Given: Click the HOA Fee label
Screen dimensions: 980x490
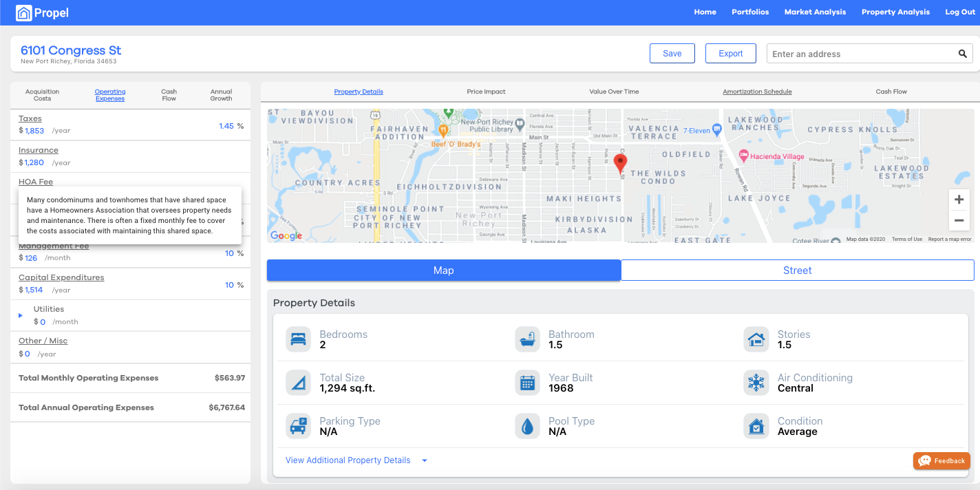Looking at the screenshot, I should tap(36, 182).
